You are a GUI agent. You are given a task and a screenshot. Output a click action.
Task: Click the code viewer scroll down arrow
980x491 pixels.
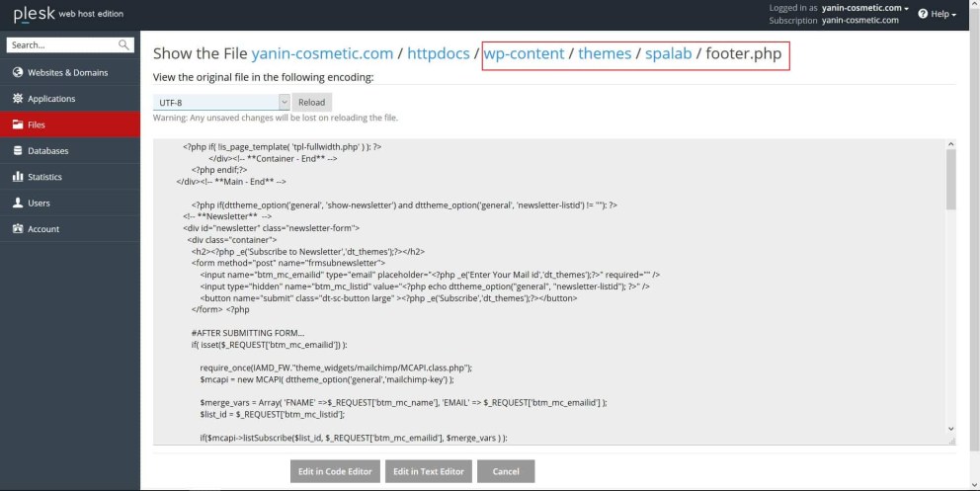click(950, 429)
